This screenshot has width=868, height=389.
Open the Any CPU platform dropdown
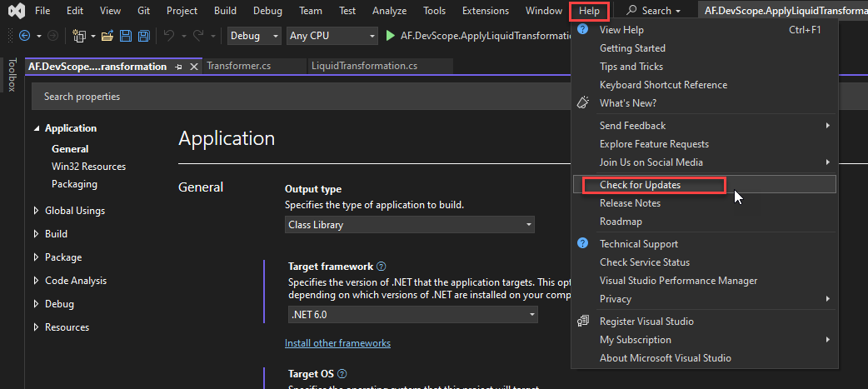coord(332,36)
